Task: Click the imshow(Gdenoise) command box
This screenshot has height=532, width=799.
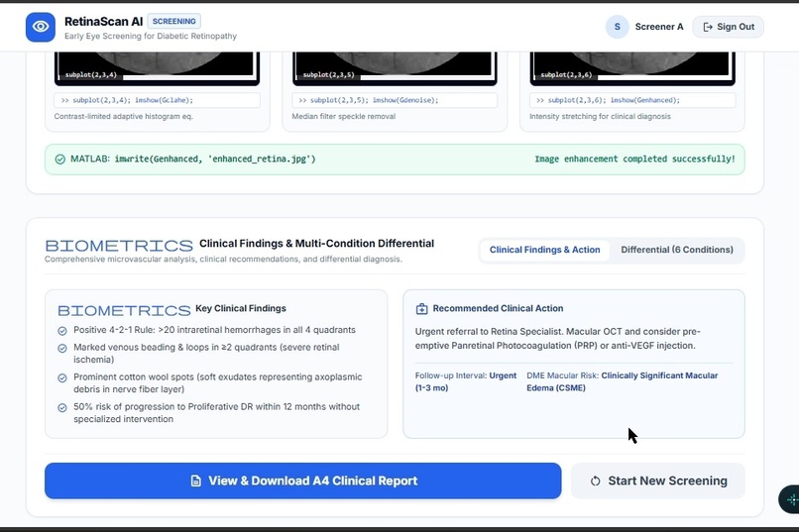Action: click(395, 100)
